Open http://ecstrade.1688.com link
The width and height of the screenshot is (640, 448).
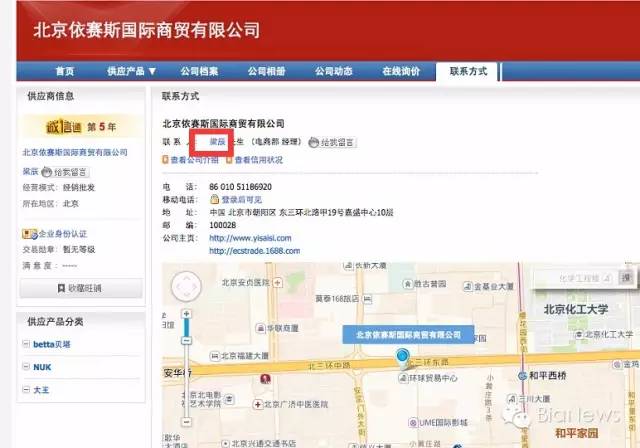pos(255,251)
